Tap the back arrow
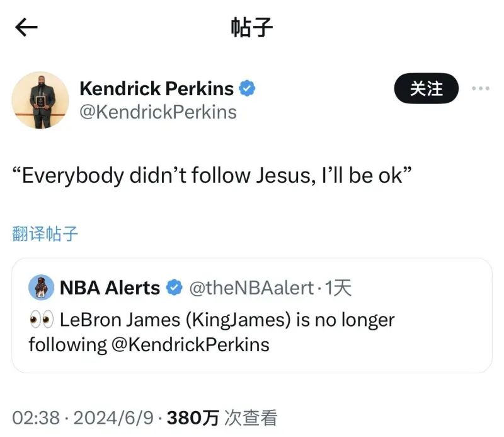This screenshot has height=437, width=504. tap(26, 27)
